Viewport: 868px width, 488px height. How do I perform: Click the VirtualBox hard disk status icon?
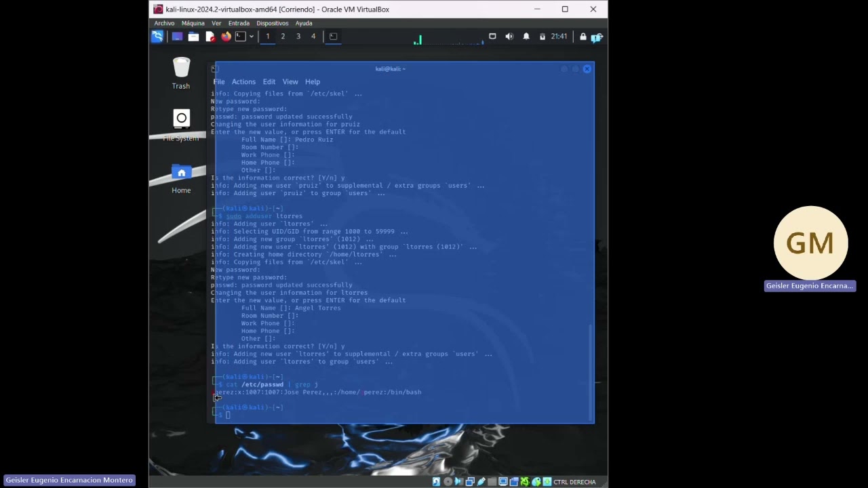click(x=436, y=482)
